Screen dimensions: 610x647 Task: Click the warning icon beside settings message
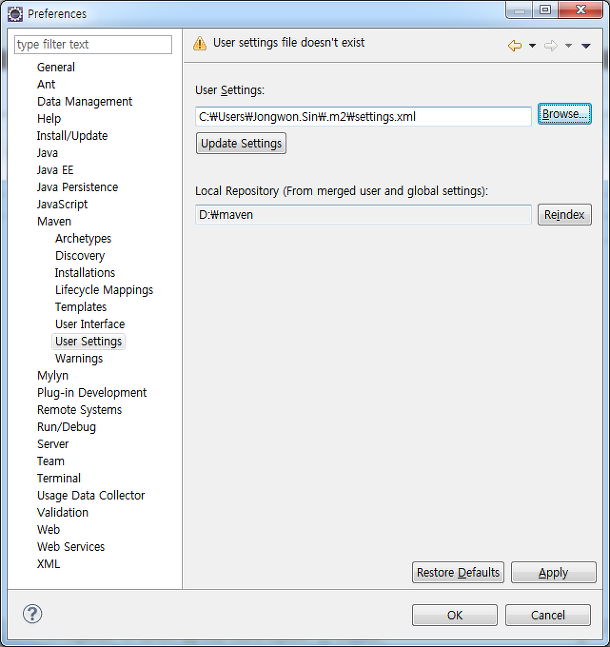coord(200,43)
